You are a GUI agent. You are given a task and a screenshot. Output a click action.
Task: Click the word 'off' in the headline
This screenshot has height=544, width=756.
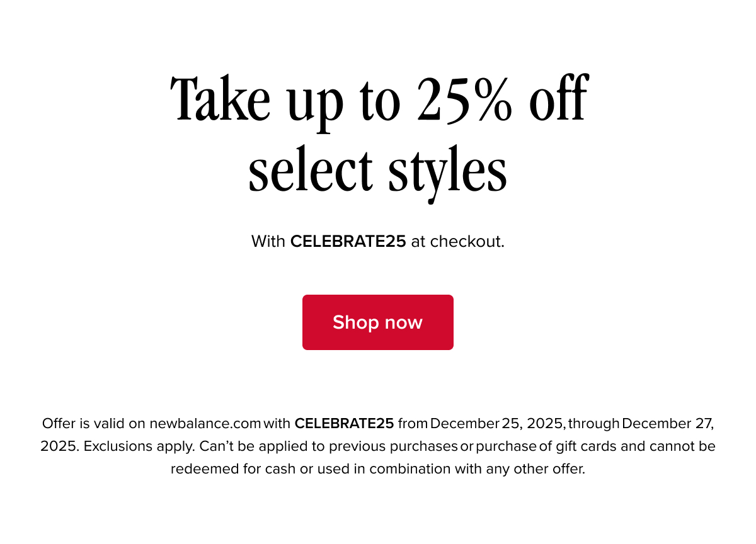559,101
